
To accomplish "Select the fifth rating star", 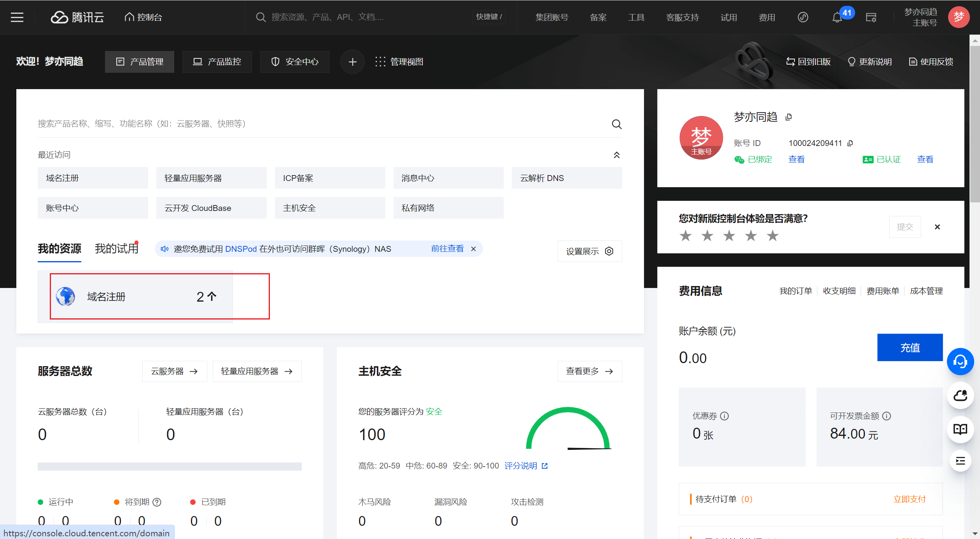I will tap(773, 235).
